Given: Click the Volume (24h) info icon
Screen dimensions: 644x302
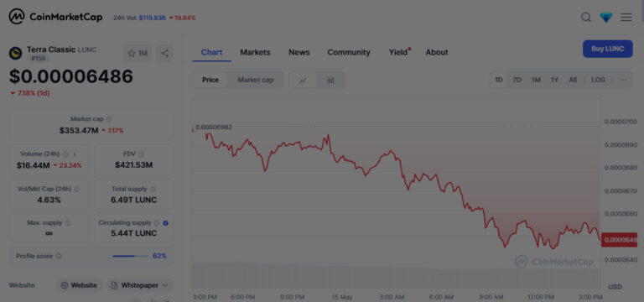Looking at the screenshot, I should pyautogui.click(x=65, y=154).
